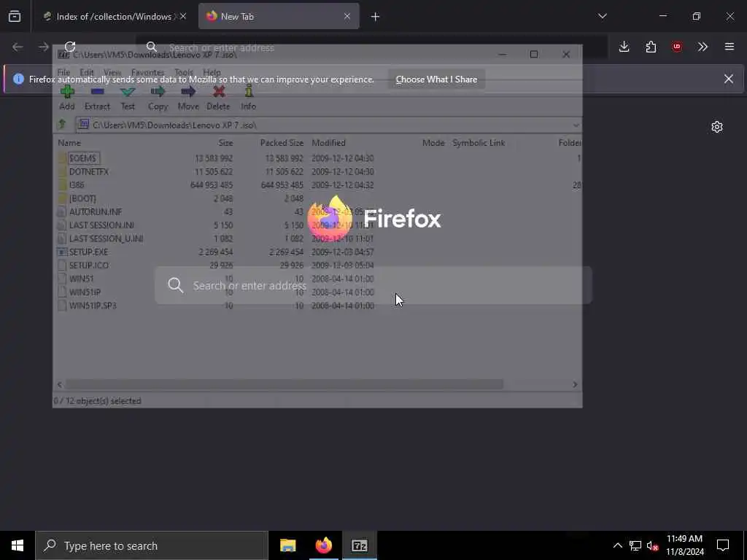Viewport: 747px width, 560px height.
Task: Sort by Packed Size column header
Action: tap(282, 143)
